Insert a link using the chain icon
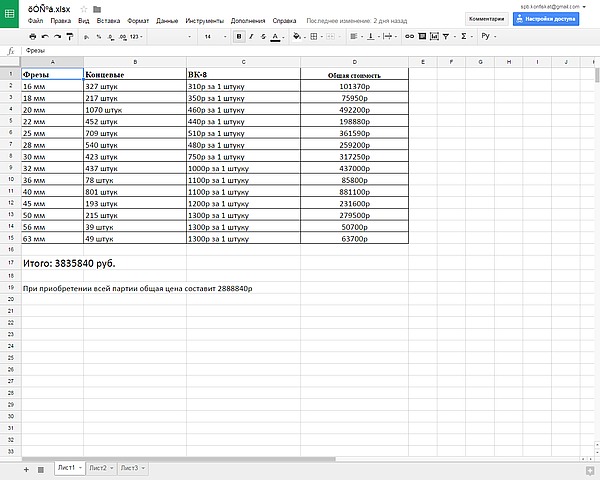 (410, 36)
